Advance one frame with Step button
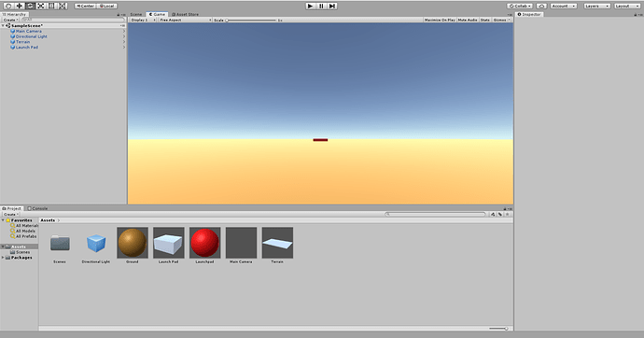 332,6
